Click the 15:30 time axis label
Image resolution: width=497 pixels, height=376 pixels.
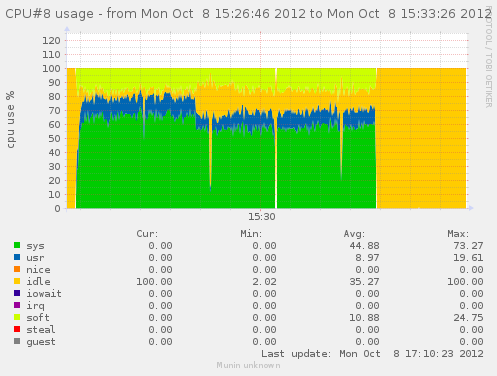click(x=262, y=217)
